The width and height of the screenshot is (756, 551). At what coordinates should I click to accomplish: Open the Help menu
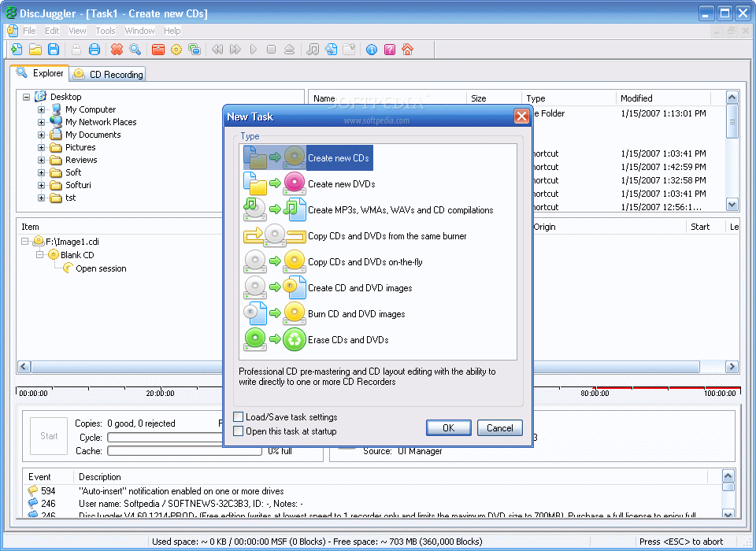tap(172, 31)
